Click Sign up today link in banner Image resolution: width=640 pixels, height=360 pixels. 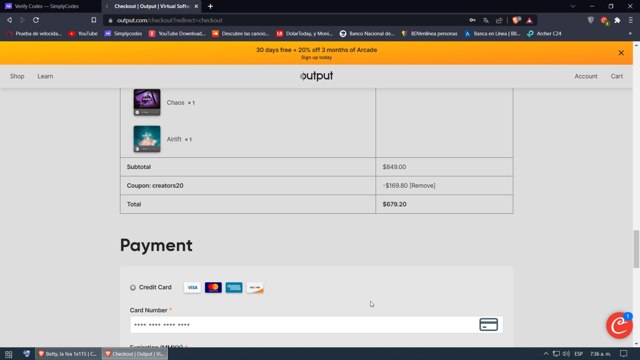[x=316, y=58]
